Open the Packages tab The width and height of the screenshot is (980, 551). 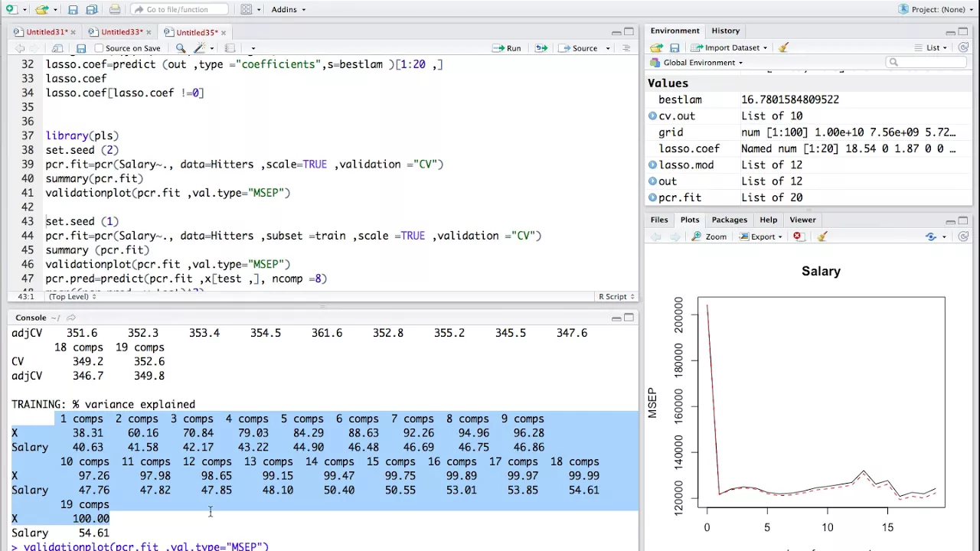point(729,220)
